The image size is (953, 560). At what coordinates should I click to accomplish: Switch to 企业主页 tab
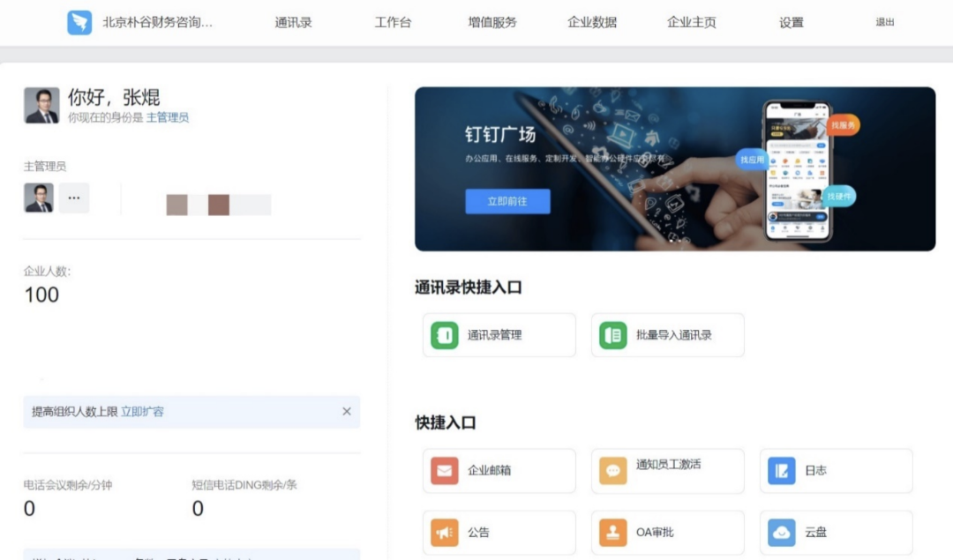point(692,22)
